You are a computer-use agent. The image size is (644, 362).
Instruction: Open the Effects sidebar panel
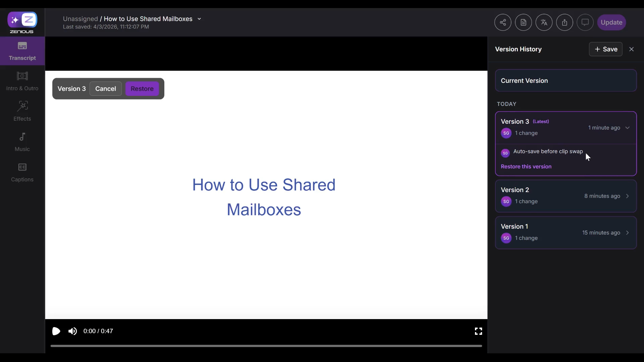22,111
